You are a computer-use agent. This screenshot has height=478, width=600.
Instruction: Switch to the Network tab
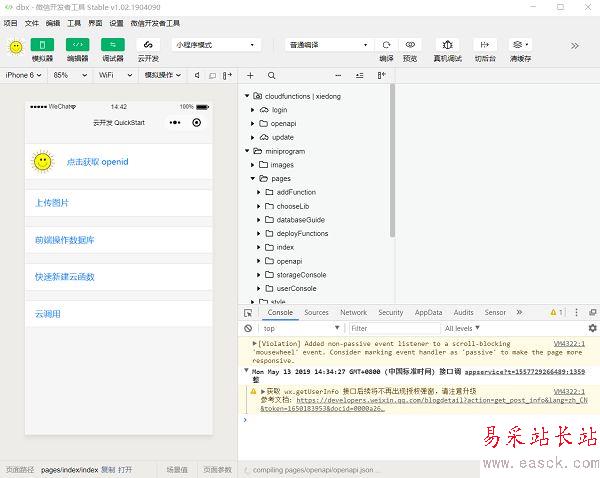(354, 312)
